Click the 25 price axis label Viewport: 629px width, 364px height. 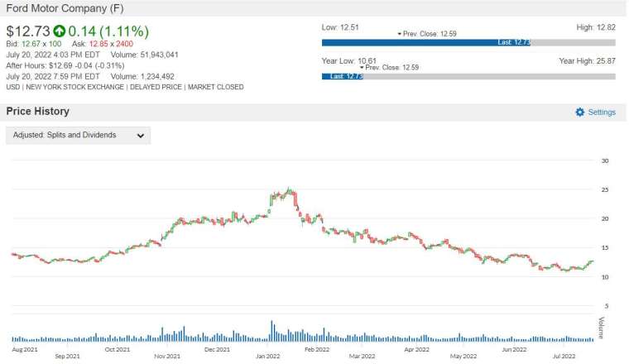[x=605, y=189]
